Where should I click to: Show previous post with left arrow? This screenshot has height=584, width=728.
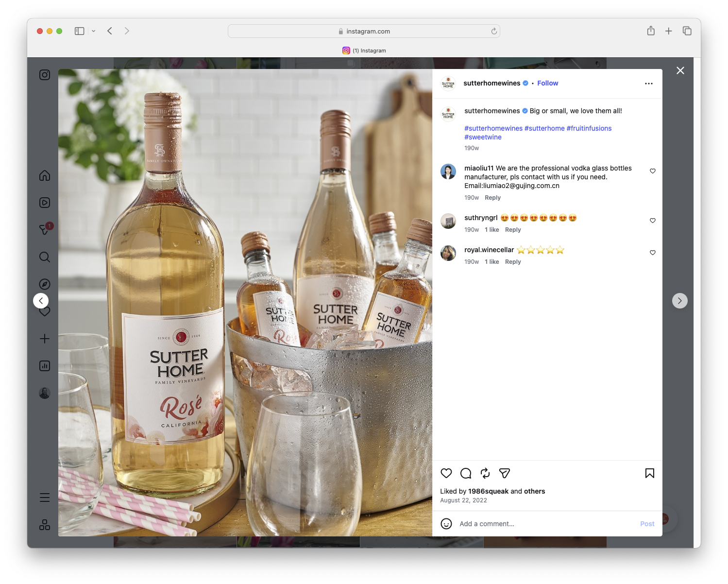point(41,301)
